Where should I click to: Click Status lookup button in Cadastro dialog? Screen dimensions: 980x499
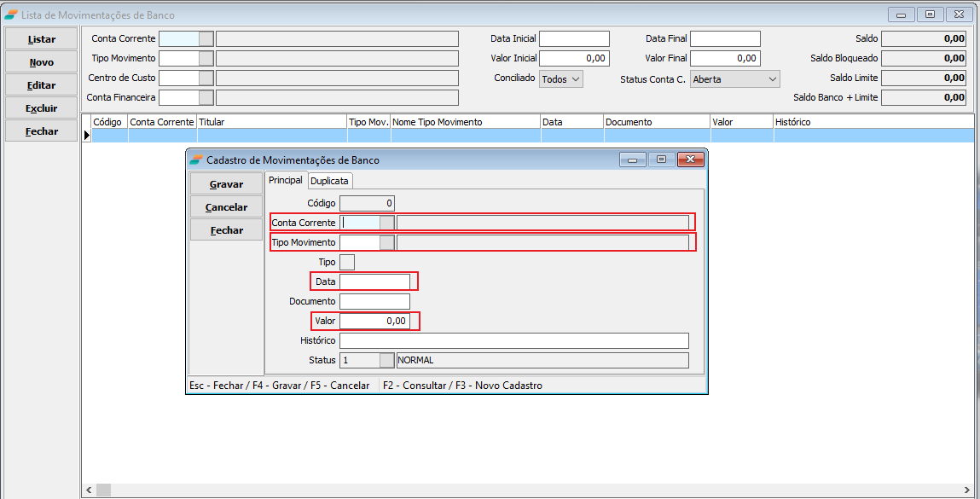coord(387,360)
